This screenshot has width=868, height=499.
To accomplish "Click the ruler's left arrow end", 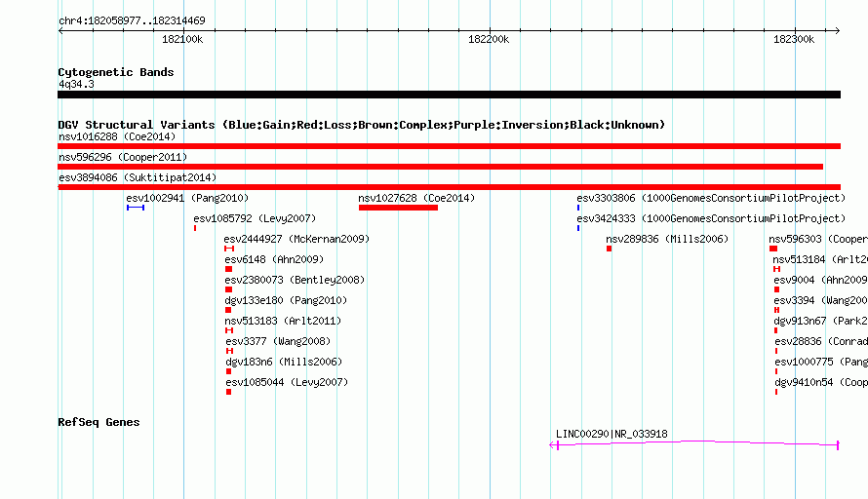I will point(60,30).
